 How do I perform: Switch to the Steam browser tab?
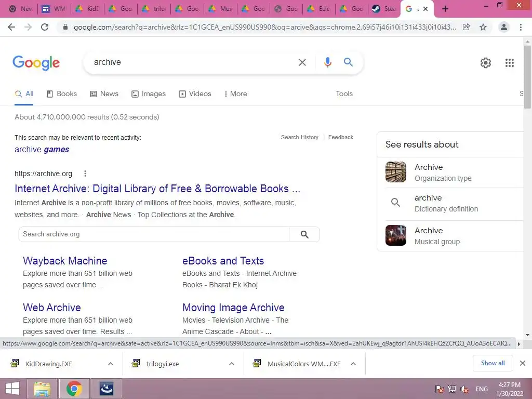tap(384, 9)
